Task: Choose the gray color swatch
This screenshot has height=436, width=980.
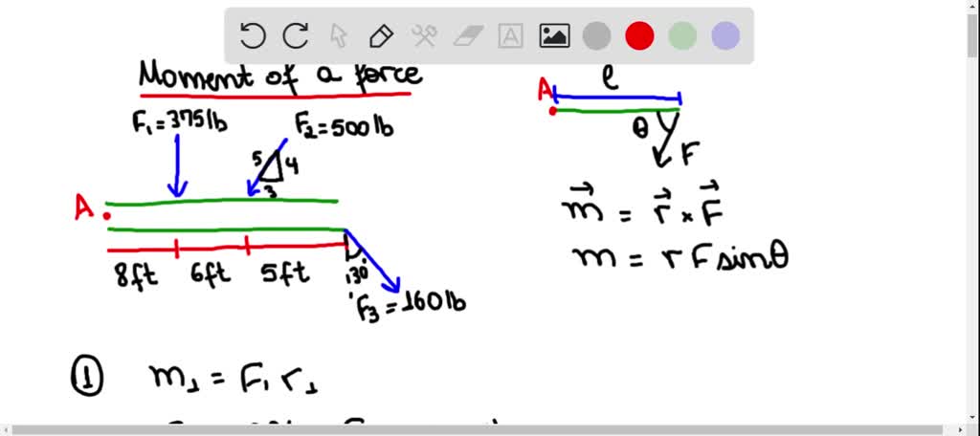Action: (596, 36)
